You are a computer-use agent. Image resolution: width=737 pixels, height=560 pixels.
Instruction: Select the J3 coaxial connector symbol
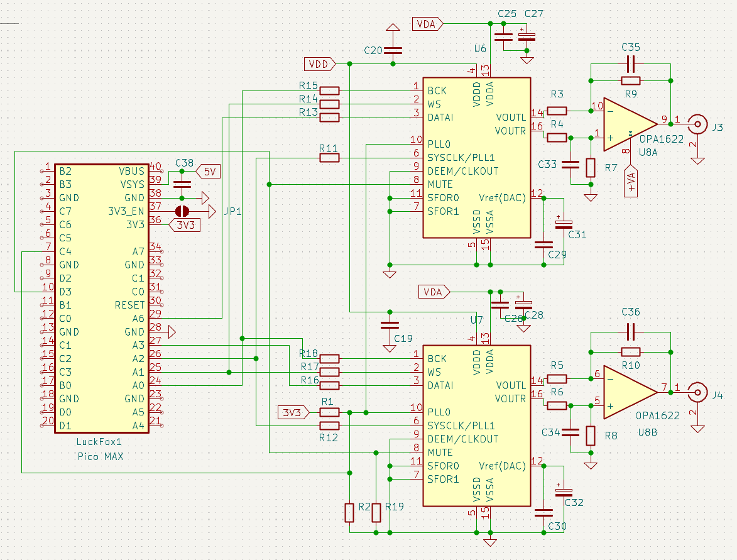pos(696,124)
